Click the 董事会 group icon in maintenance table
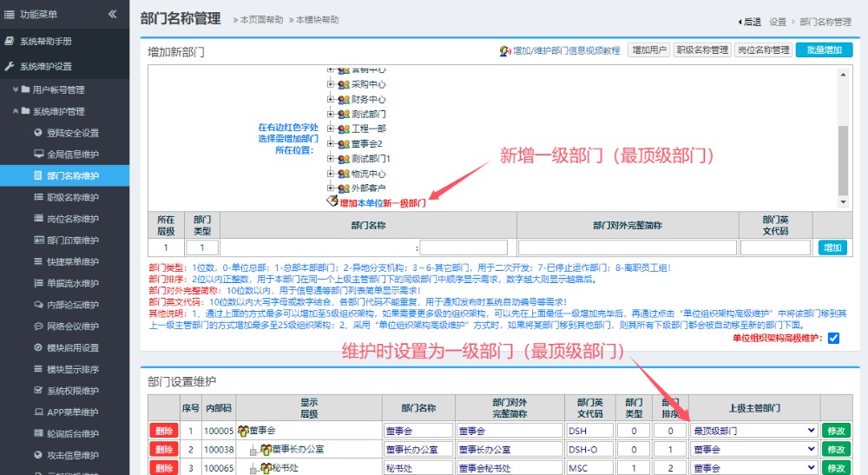 click(242, 431)
